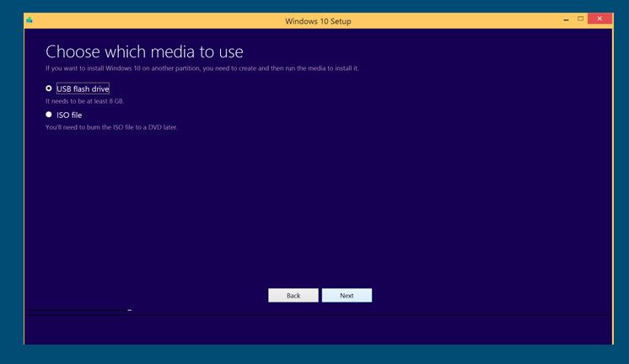Minimize the Windows 10 Setup window
629x364 pixels.
(x=566, y=19)
